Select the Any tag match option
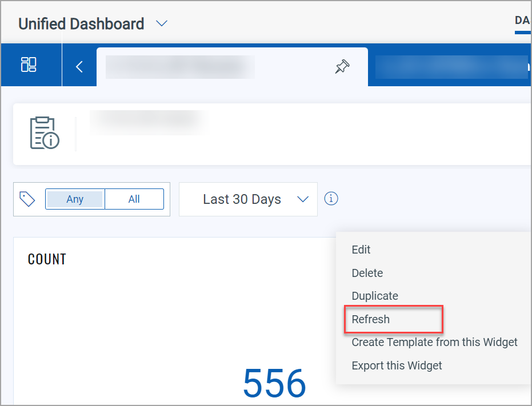 (75, 199)
